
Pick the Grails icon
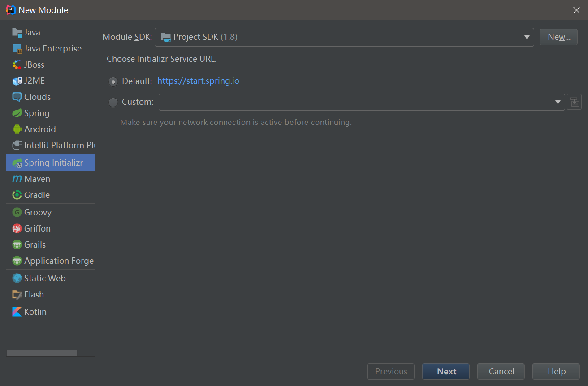tap(17, 245)
